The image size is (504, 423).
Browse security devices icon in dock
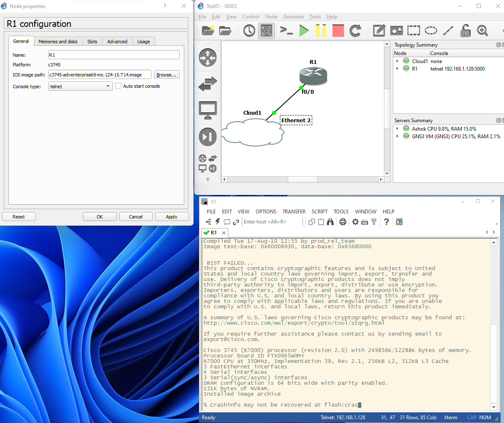[208, 137]
